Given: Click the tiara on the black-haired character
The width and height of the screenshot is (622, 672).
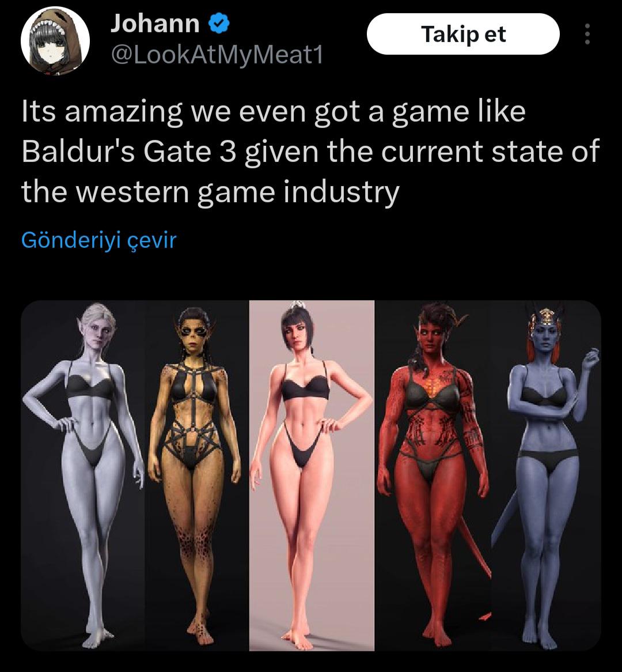Looking at the screenshot, I should (x=296, y=306).
